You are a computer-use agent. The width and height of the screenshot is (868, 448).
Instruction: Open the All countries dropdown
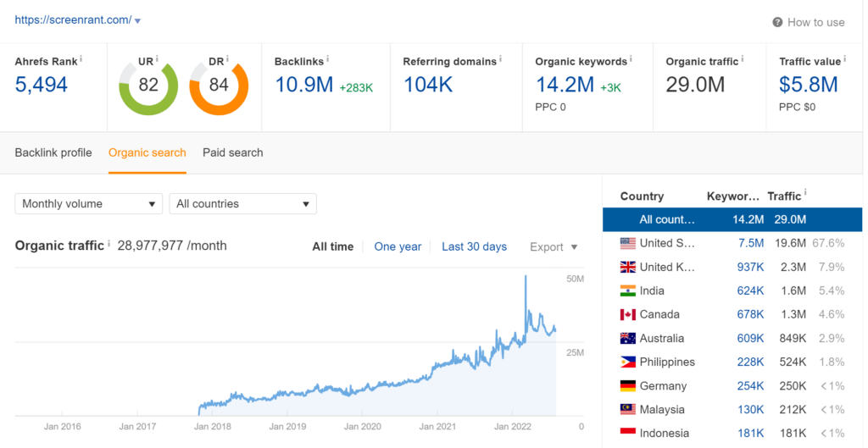[x=243, y=203]
